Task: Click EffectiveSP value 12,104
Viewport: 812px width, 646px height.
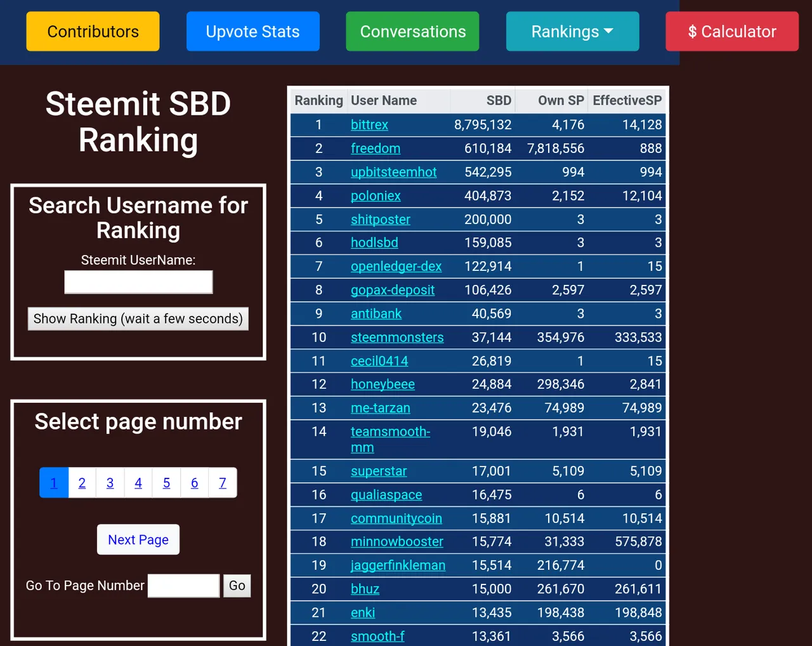Action: (642, 195)
